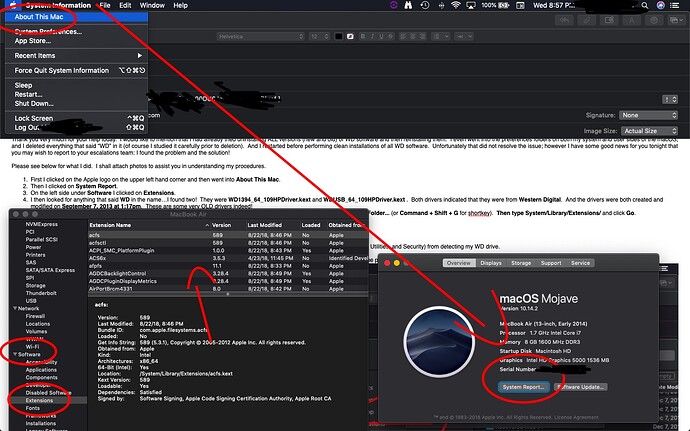Viewport: 690px width, 431px height.
Task: Open the Image Size Actual Size dropdown
Action: (649, 131)
